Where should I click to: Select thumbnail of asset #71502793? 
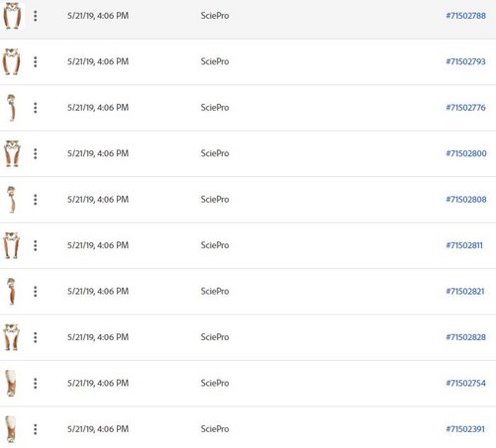point(12,61)
